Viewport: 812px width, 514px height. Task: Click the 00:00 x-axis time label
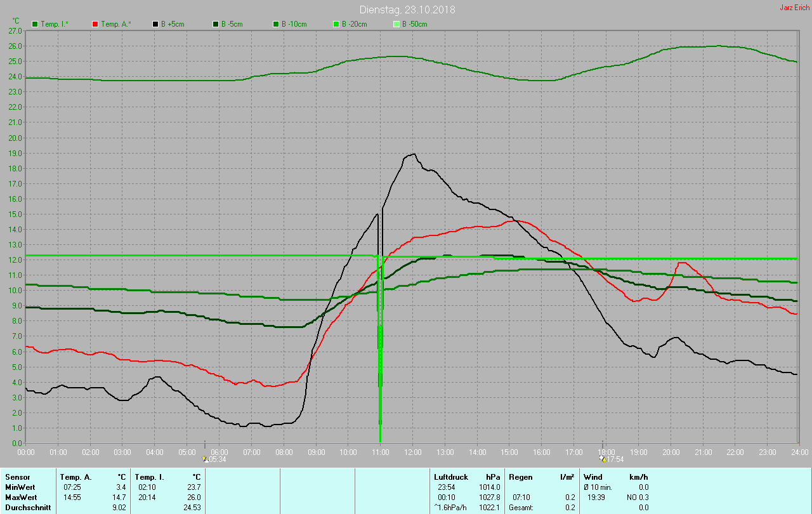pos(26,452)
